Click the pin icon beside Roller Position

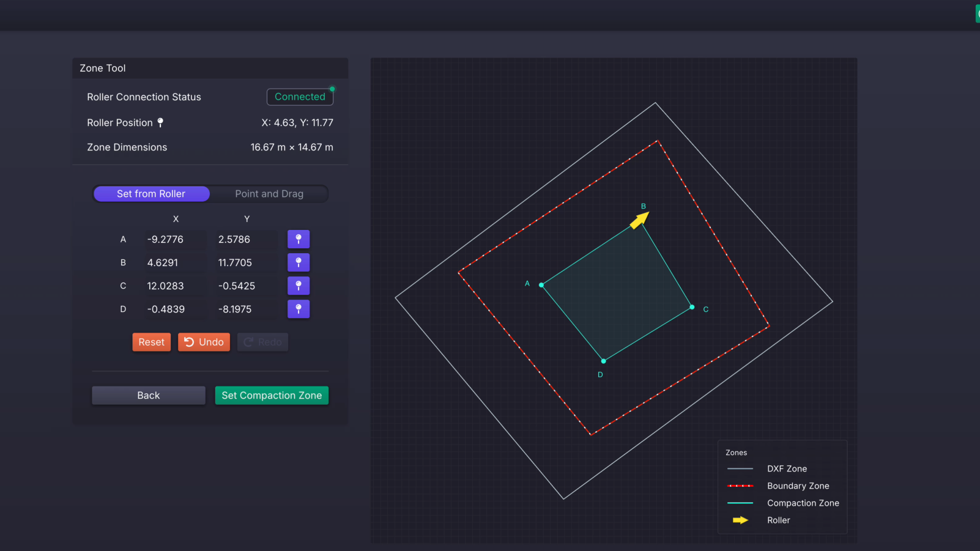[x=160, y=122]
